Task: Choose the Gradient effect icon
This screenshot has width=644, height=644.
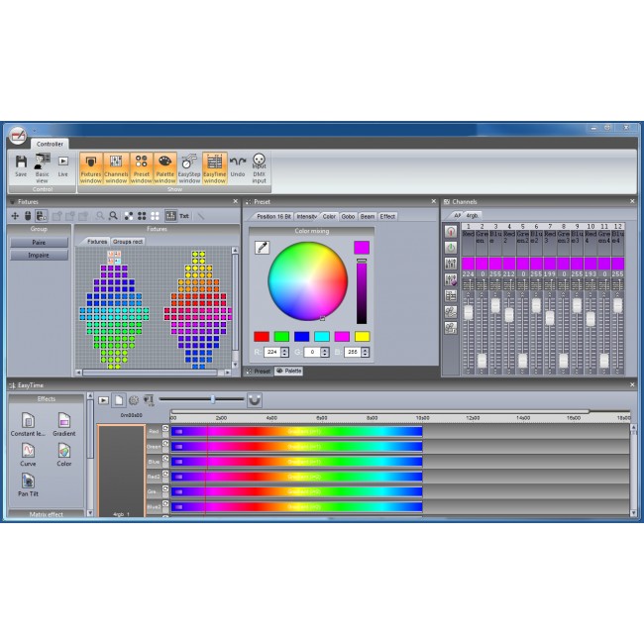Action: point(64,421)
